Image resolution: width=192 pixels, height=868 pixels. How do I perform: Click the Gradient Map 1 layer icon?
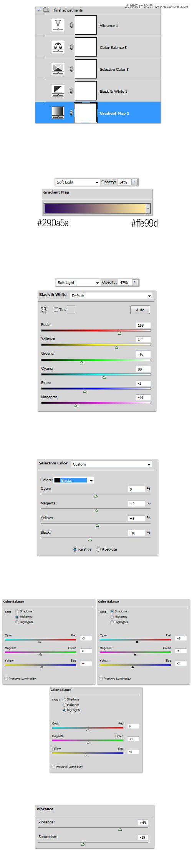click(x=58, y=113)
